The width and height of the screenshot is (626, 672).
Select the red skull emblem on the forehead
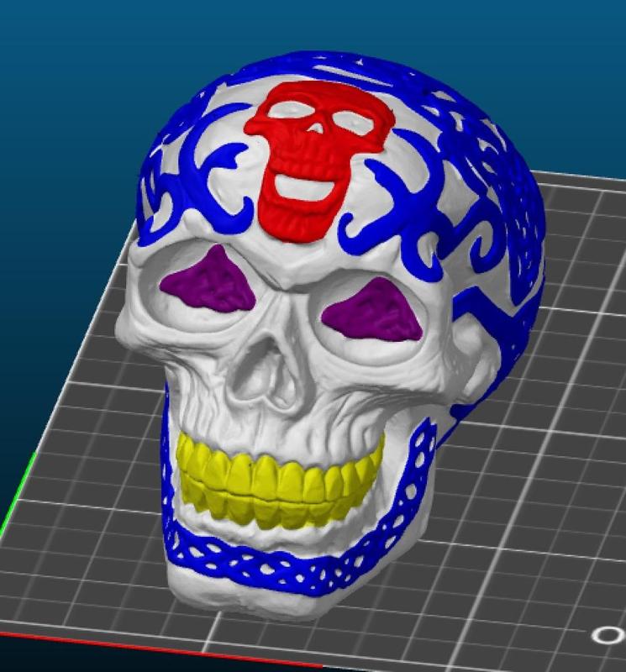[318, 160]
